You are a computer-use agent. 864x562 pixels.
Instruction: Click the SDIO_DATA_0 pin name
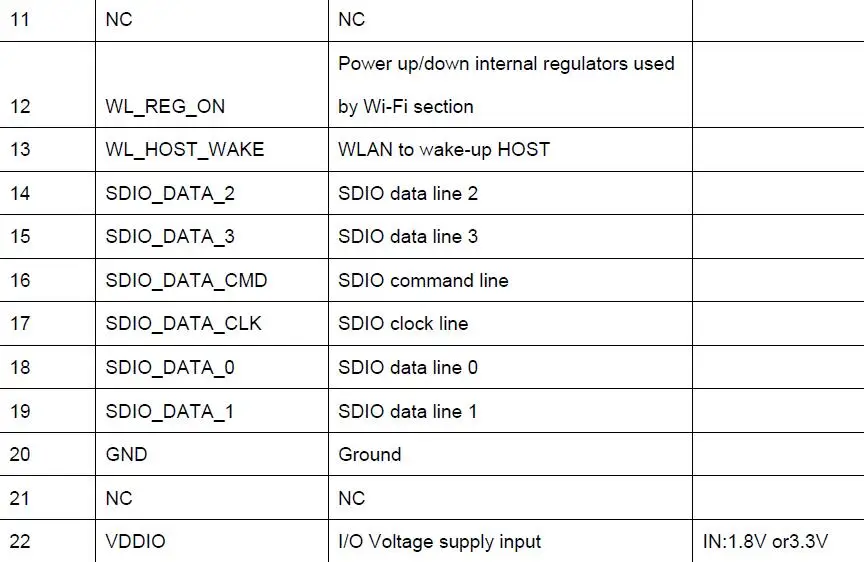170,368
